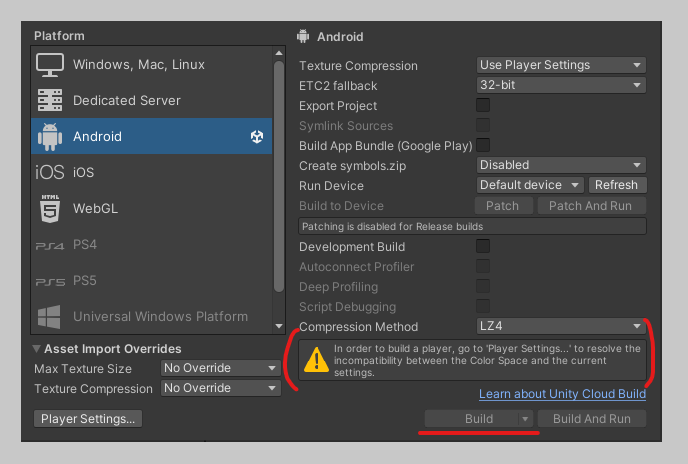The image size is (688, 464).
Task: Open Max Texture Size No Override dropdown
Action: [221, 368]
